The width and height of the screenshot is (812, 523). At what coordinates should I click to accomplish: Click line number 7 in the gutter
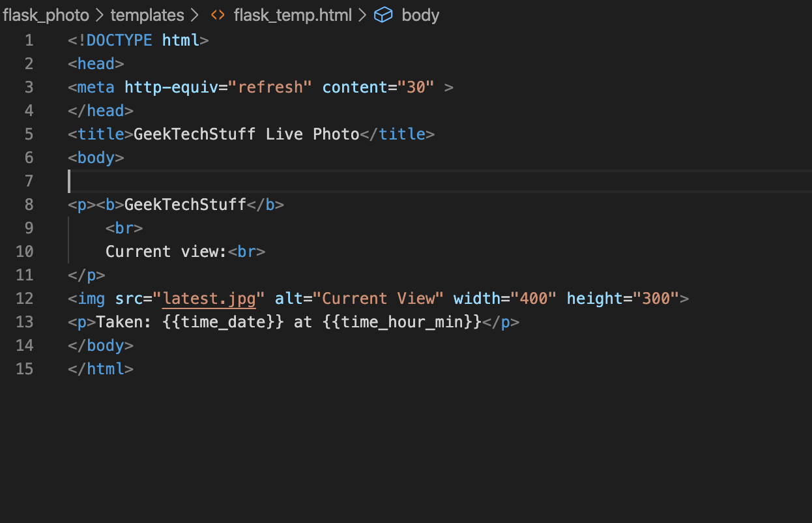tap(29, 181)
